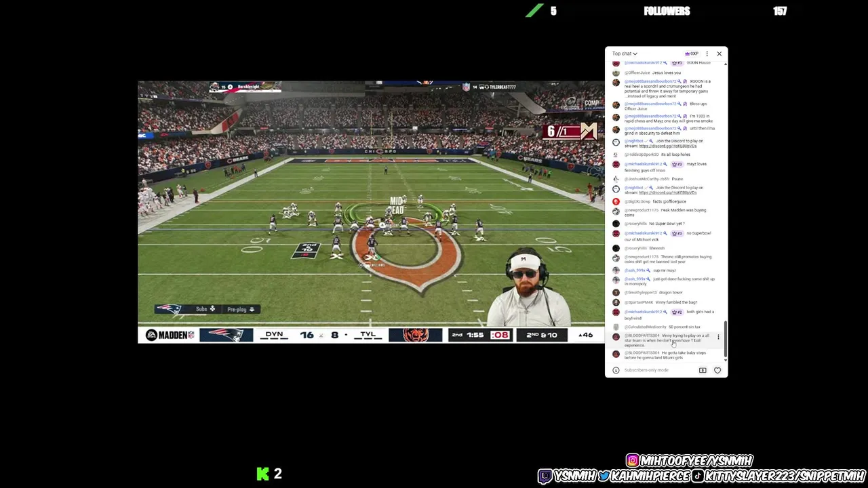868x488 pixels.
Task: Click username SpartanPM4K in chat
Action: click(639, 302)
